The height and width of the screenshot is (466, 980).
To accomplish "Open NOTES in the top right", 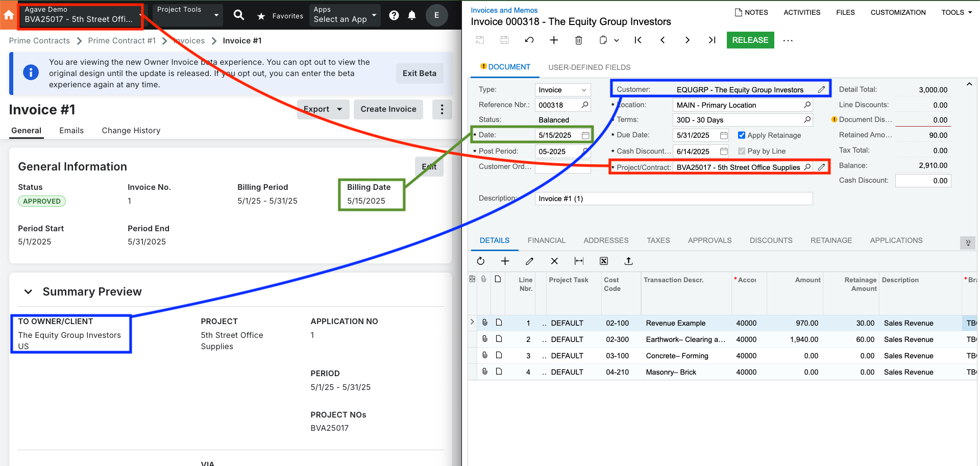I will click(x=751, y=12).
